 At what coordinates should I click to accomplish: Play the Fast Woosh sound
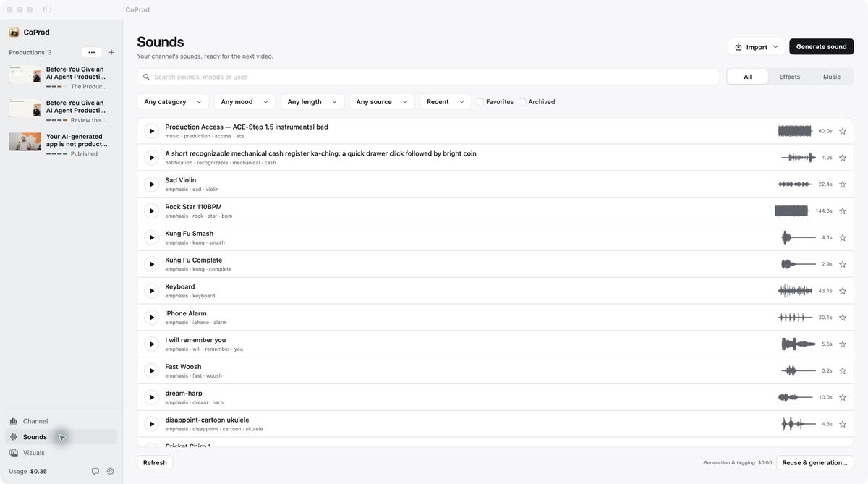(x=151, y=370)
